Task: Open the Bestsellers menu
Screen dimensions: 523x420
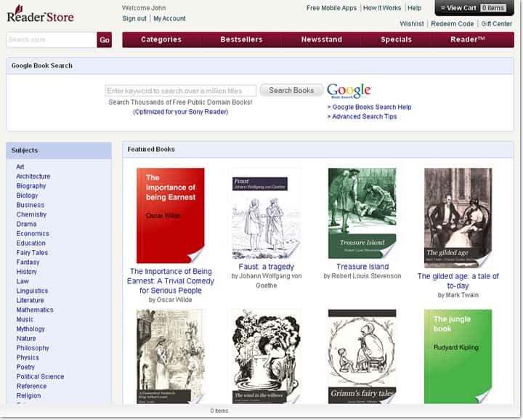Action: click(x=241, y=40)
